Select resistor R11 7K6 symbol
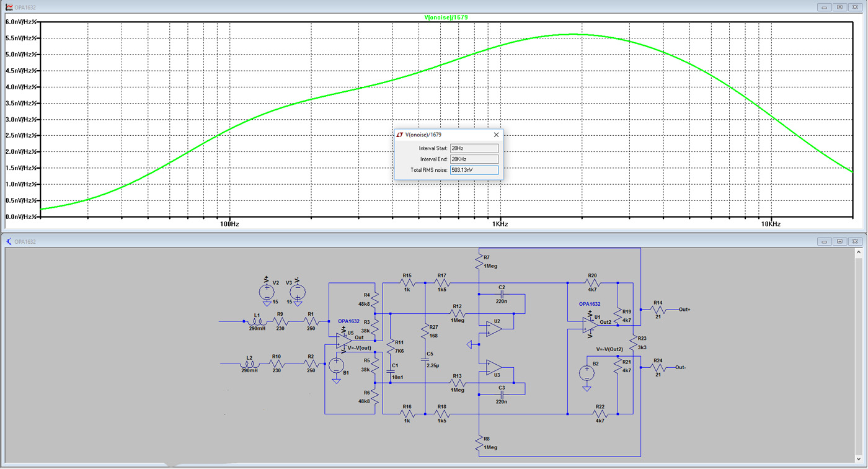The height and width of the screenshot is (469, 868). (391, 347)
